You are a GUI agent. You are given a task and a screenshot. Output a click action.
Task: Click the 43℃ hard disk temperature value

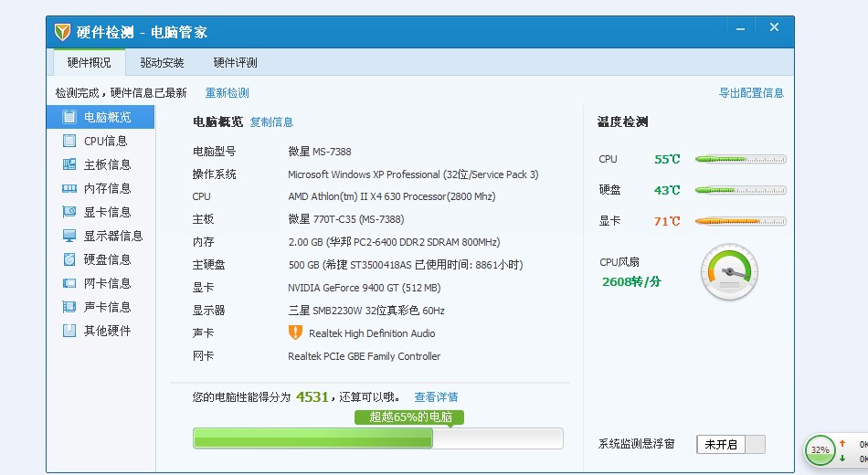point(667,190)
